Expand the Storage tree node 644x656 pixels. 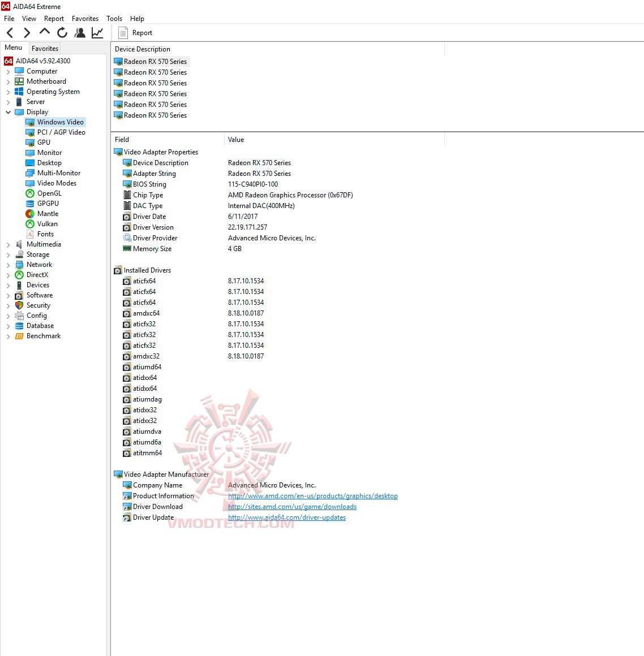pyautogui.click(x=8, y=254)
